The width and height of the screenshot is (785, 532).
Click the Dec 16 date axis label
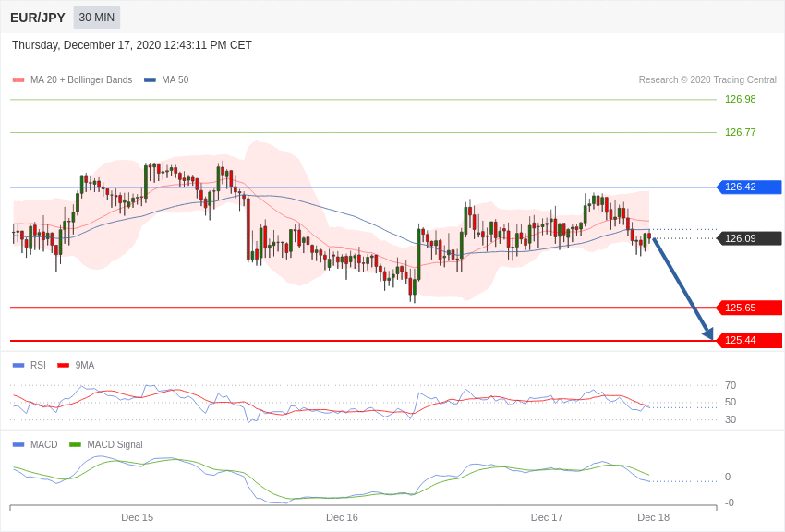pos(342,517)
